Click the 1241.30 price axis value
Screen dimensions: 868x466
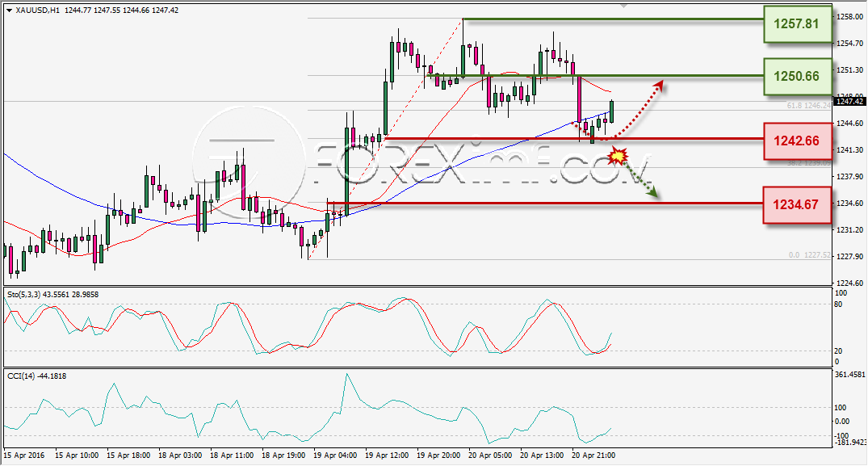click(x=849, y=149)
